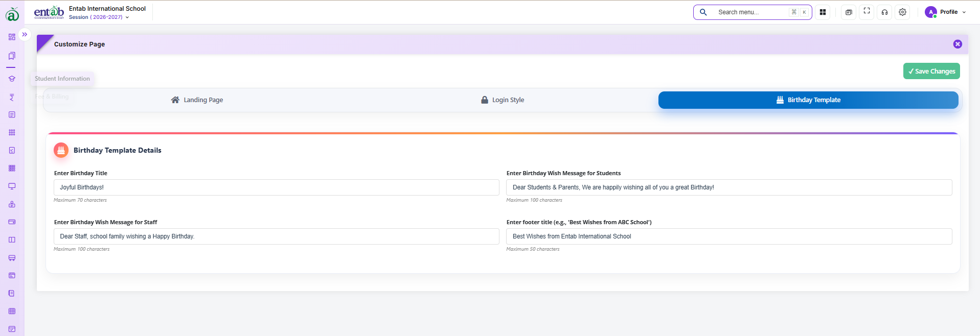Viewport: 980px width, 336px height.
Task: Expand the sidebar with double-chevron button
Action: pos(25,34)
